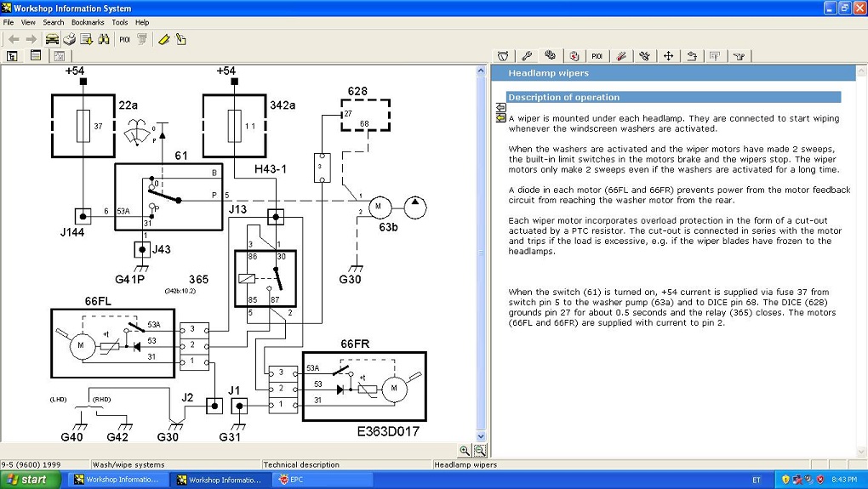Click the greyed-out hoist icon
This screenshot has width=868, height=489.
(x=142, y=39)
